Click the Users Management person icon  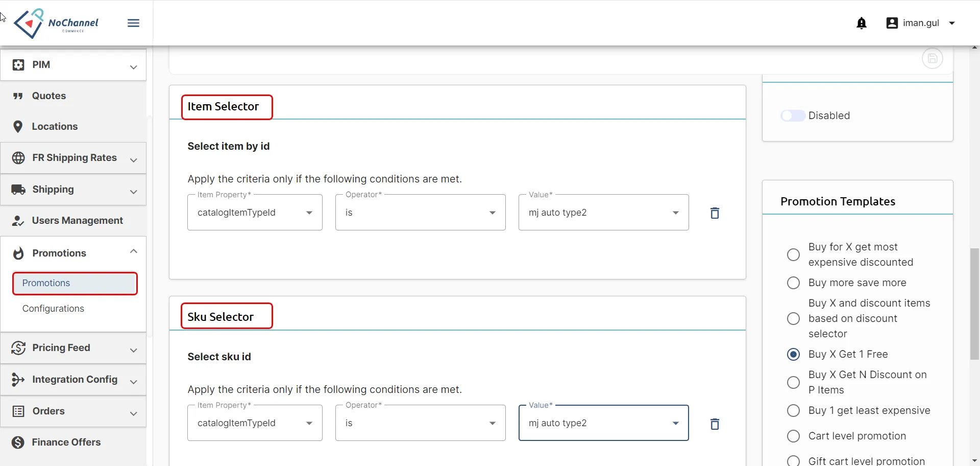[x=18, y=221]
